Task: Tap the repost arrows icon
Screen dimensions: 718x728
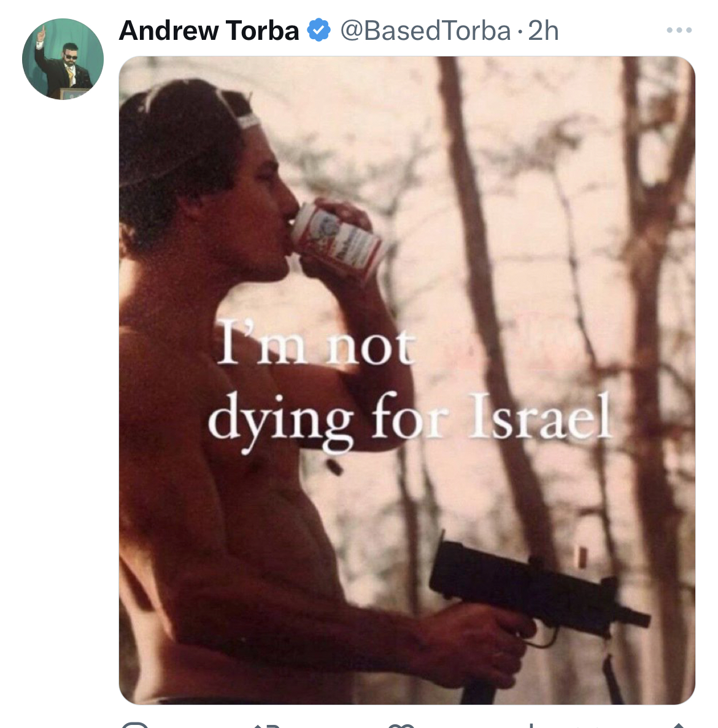Action: coord(268,725)
